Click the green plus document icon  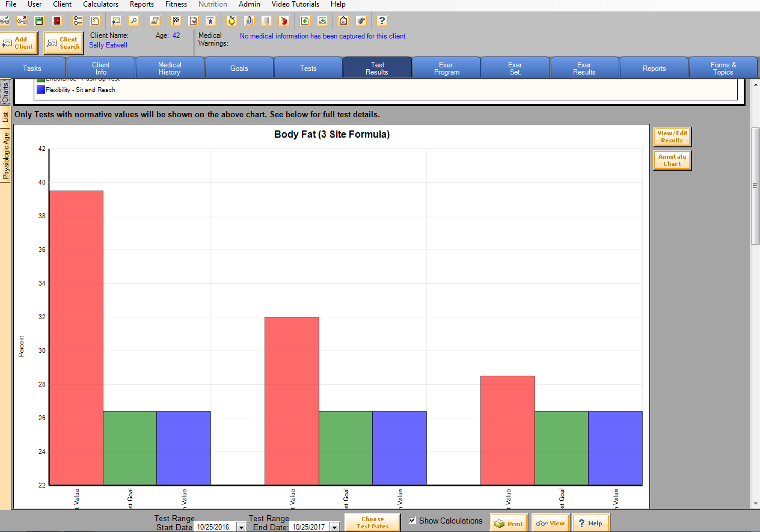(x=305, y=20)
